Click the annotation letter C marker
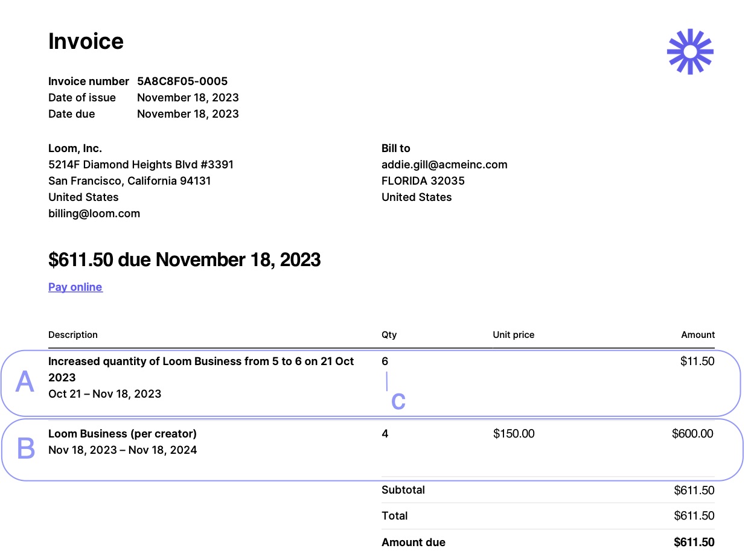Screen dimensions: 751x560 tap(398, 402)
